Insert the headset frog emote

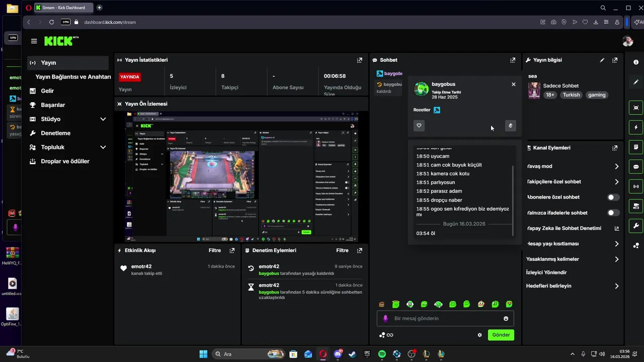438,304
